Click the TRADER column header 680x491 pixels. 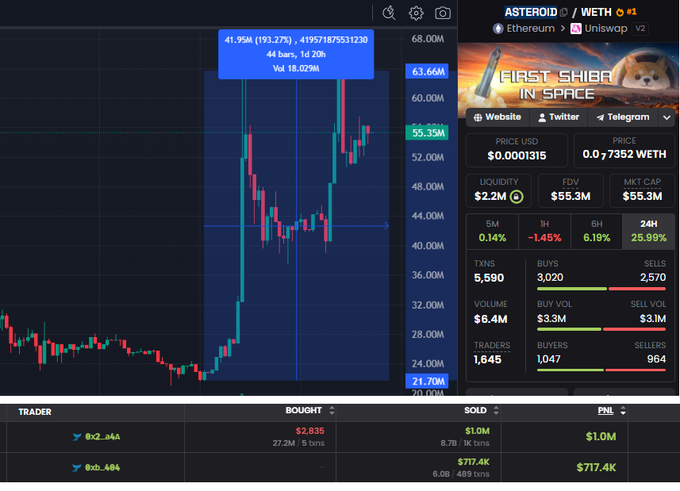35,412
